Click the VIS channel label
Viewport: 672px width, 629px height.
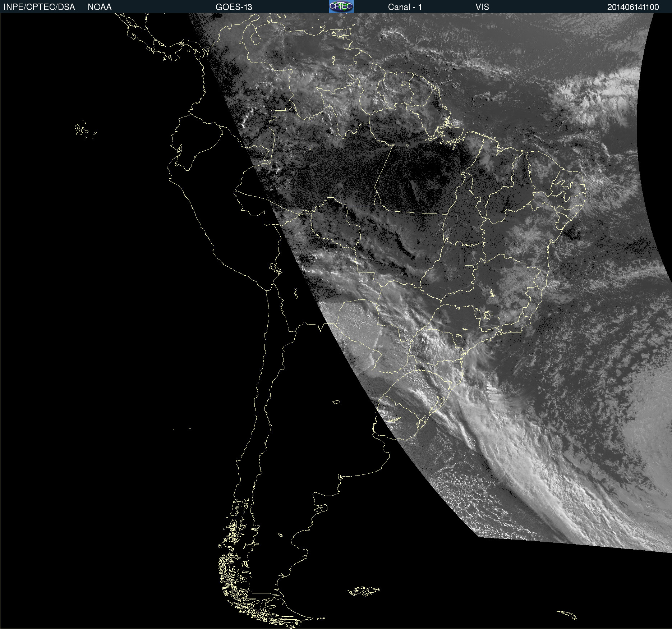pyautogui.click(x=482, y=7)
